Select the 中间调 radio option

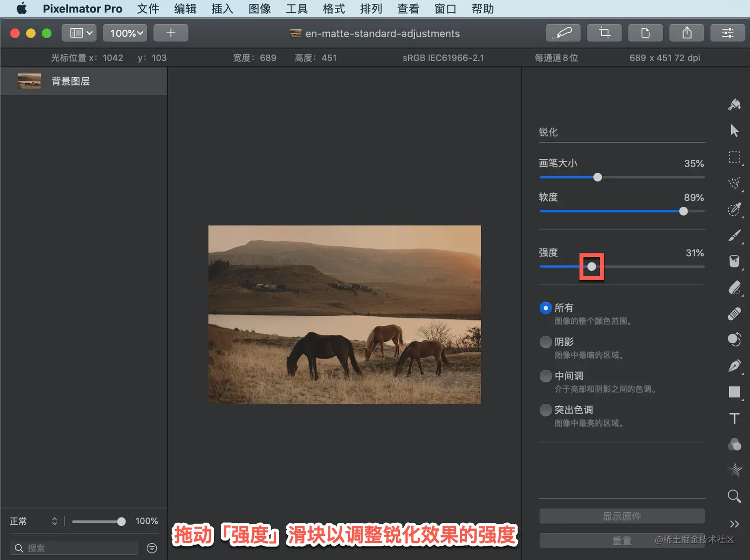tap(546, 376)
